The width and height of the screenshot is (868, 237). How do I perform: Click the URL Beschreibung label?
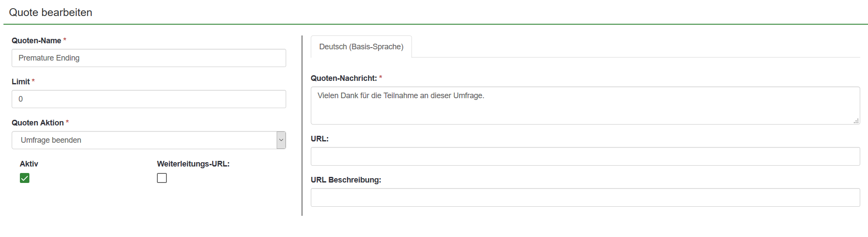coord(346,180)
